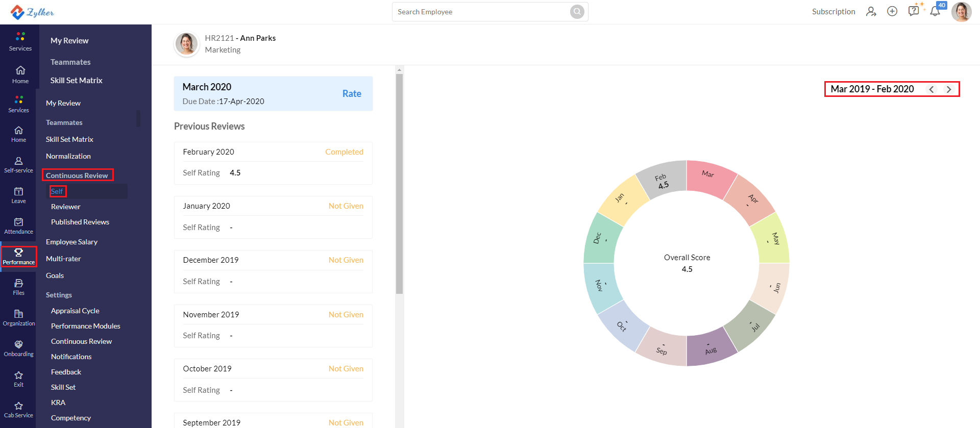Open Goals menu item

(55, 275)
